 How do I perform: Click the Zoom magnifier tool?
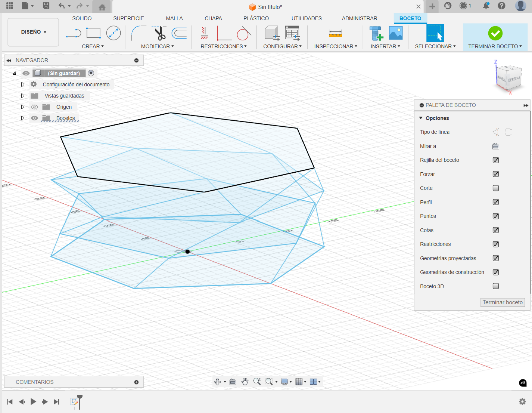coord(257,382)
